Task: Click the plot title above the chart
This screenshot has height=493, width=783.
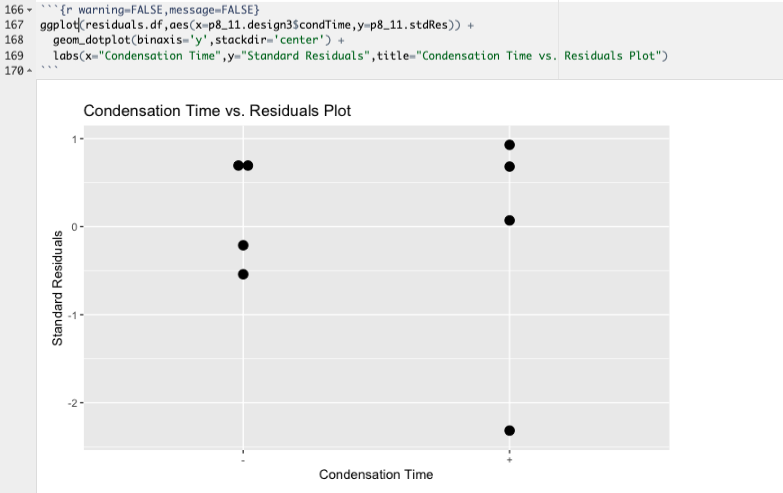Action: click(x=217, y=110)
